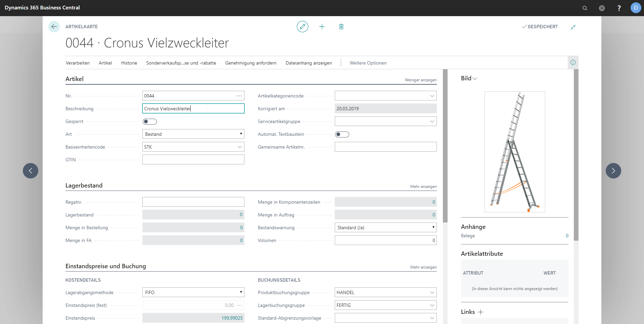644x324 pixels.
Task: Click the Anhänge heading
Action: 473,227
